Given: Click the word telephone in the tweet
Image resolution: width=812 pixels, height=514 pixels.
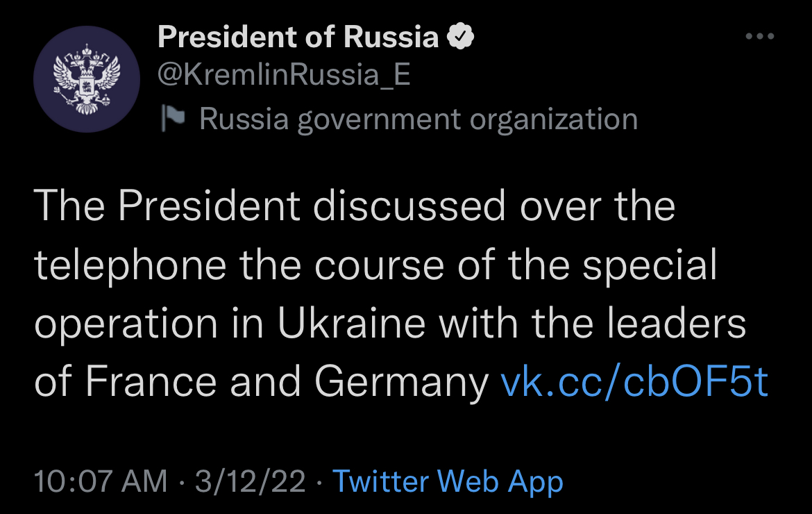Looking at the screenshot, I should [130, 266].
